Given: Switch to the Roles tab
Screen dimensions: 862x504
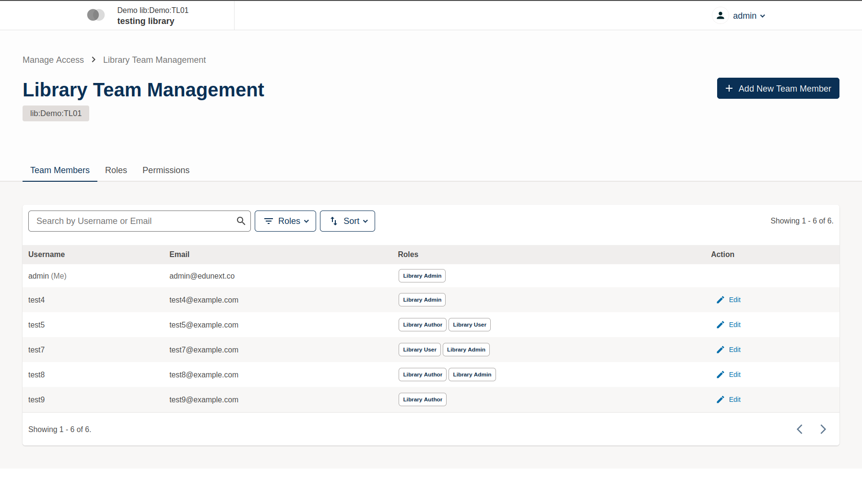Looking at the screenshot, I should point(116,170).
